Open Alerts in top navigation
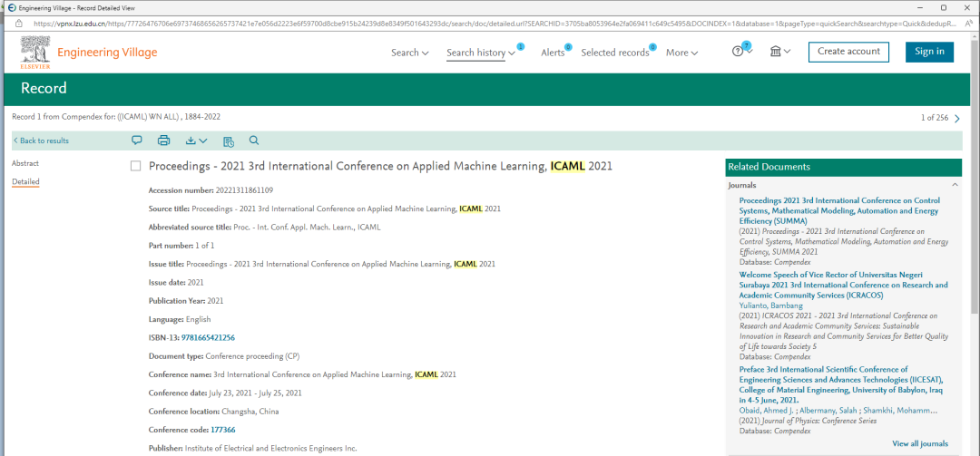This screenshot has width=980, height=456. [553, 53]
